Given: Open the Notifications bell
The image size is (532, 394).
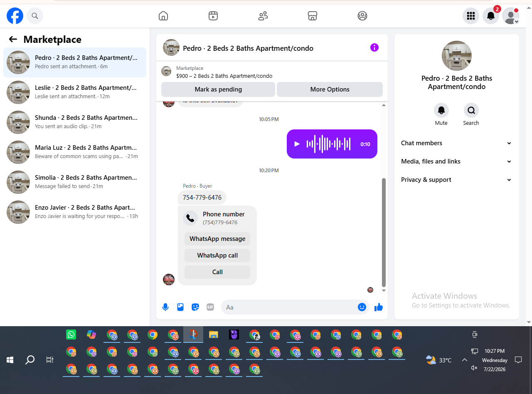Looking at the screenshot, I should pyautogui.click(x=491, y=16).
